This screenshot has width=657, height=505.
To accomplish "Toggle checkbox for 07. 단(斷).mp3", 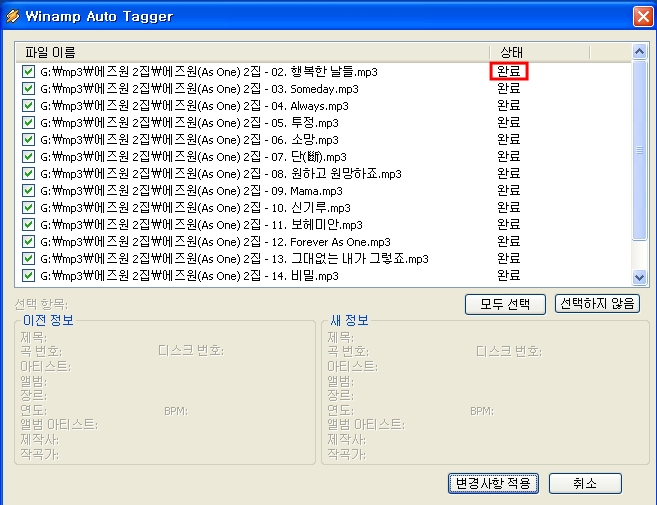I will pos(28,156).
